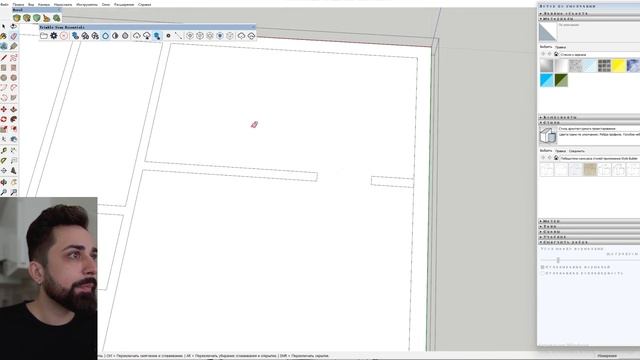Adjust the smoothing angle slider

point(558,260)
